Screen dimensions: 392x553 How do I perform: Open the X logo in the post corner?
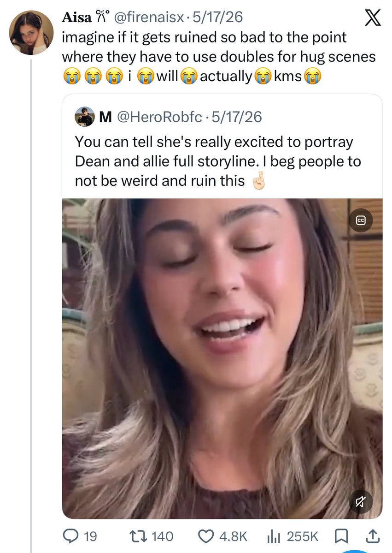click(372, 18)
